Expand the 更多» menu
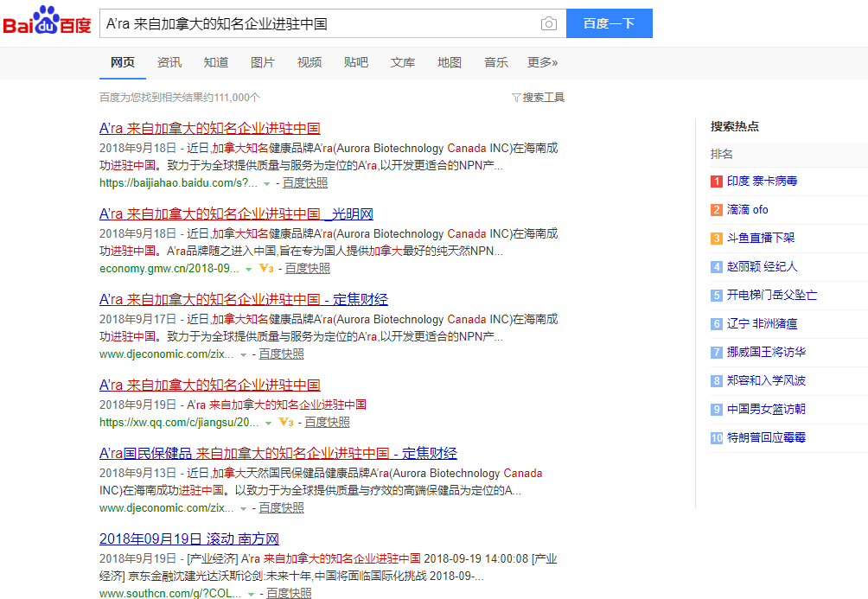 [543, 62]
